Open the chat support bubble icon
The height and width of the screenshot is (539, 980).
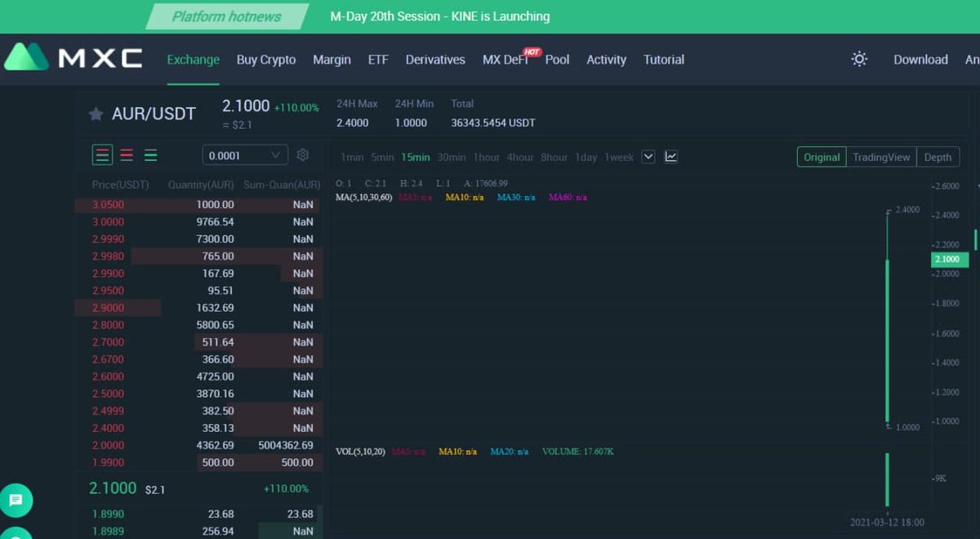click(16, 500)
